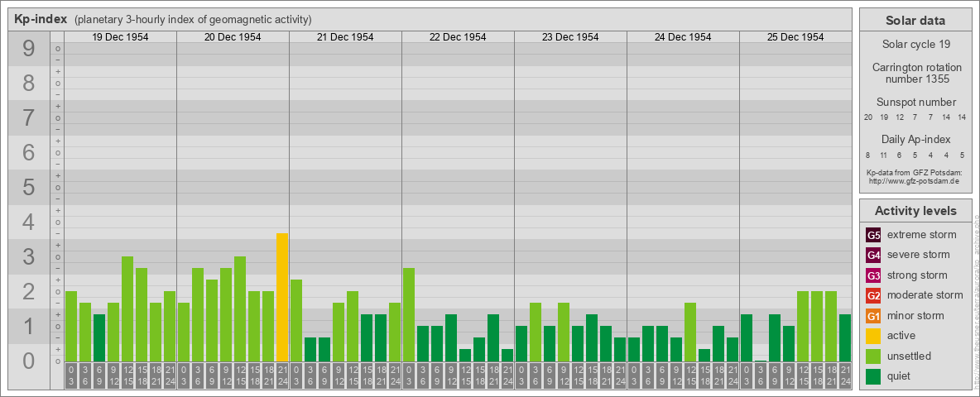This screenshot has width=980, height=397.
Task: Click the 25 Dec 1954 date header
Action: coord(795,37)
